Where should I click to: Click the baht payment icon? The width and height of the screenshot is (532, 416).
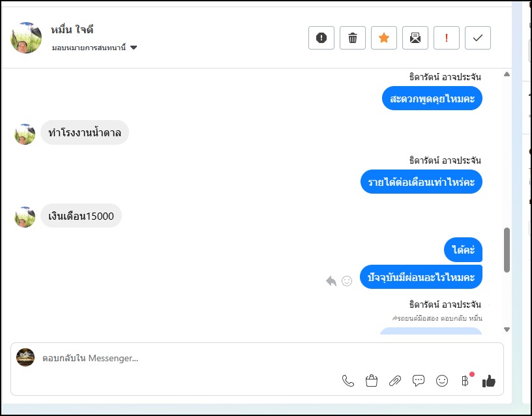[465, 381]
